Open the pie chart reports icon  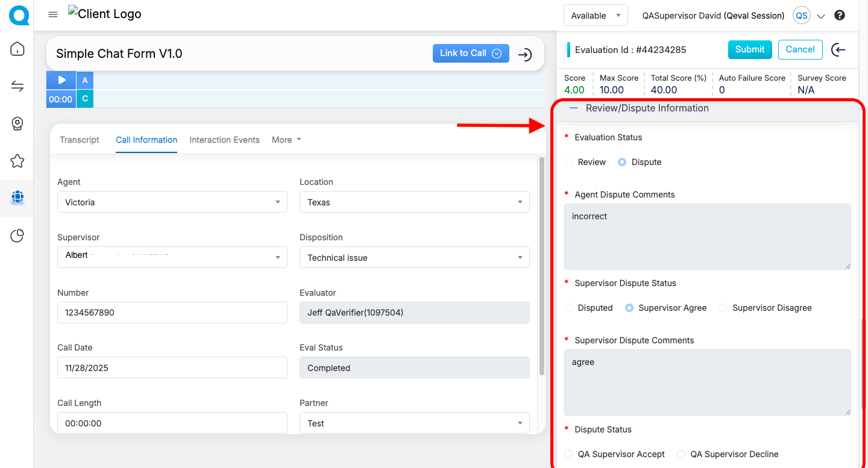[17, 236]
